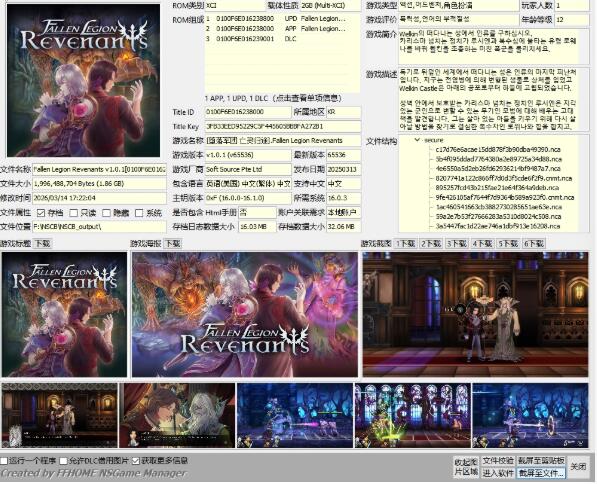
Task: Click the 截屏至剪贴板 screenshot-to-clipboard button
Action: click(x=541, y=461)
